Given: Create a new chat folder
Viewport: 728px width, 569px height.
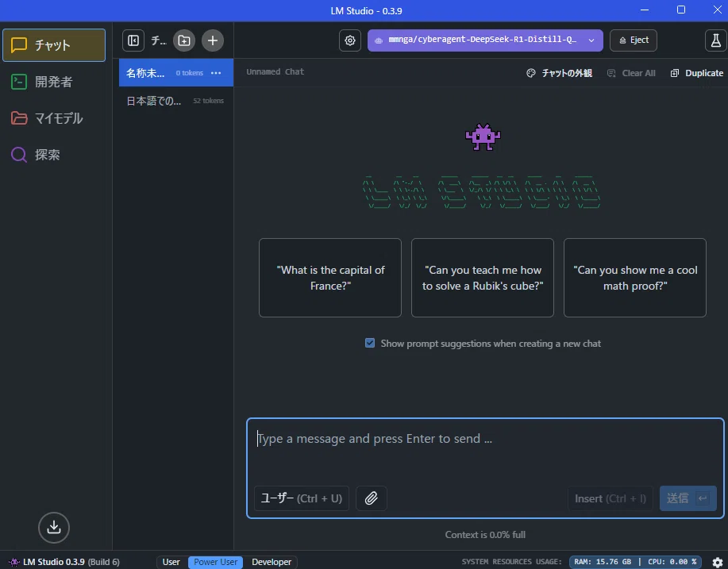Looking at the screenshot, I should click(x=184, y=40).
